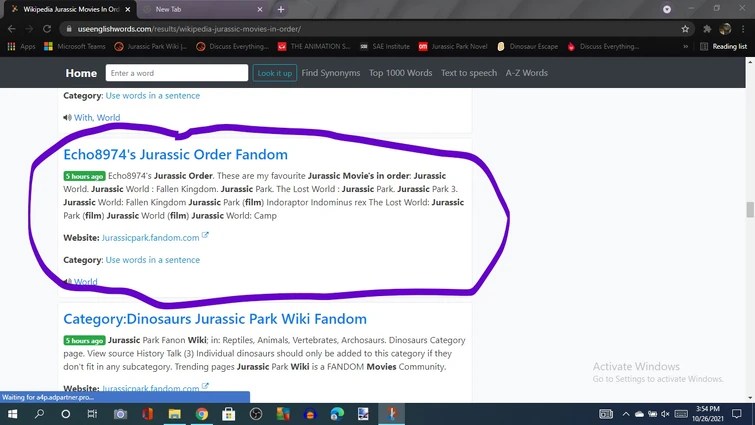
Task: Open the Jurassic Park Wiki bookmark
Action: 150,46
